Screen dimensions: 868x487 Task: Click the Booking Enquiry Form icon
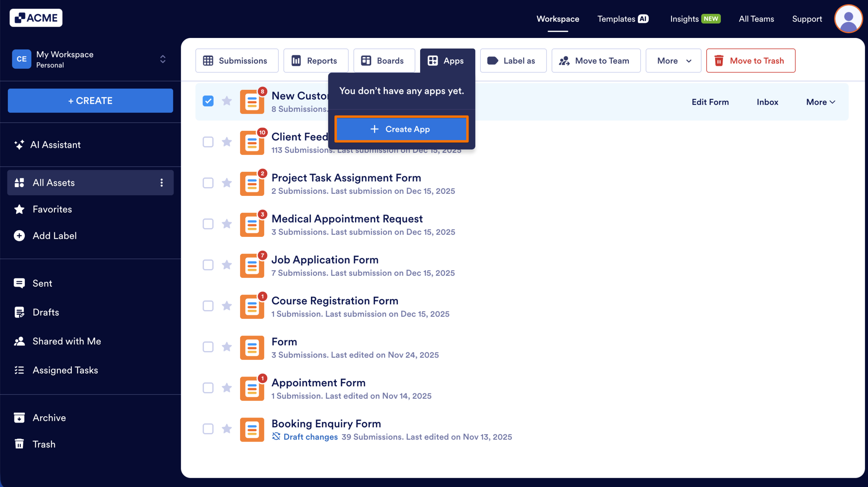click(x=252, y=429)
